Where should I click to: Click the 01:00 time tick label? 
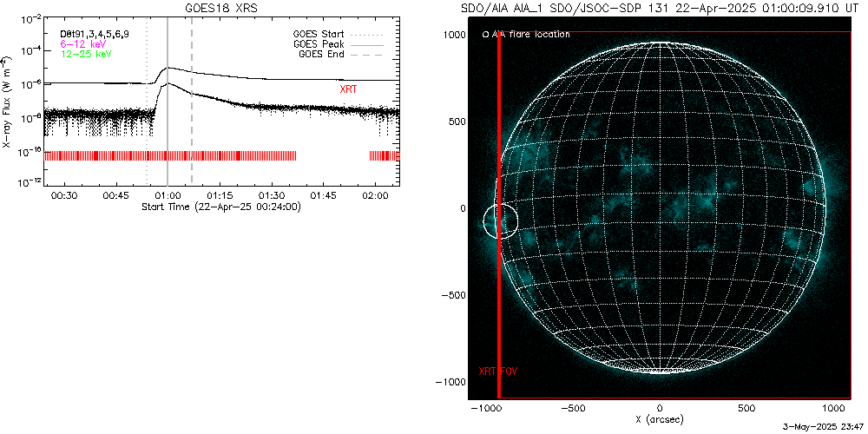point(167,195)
